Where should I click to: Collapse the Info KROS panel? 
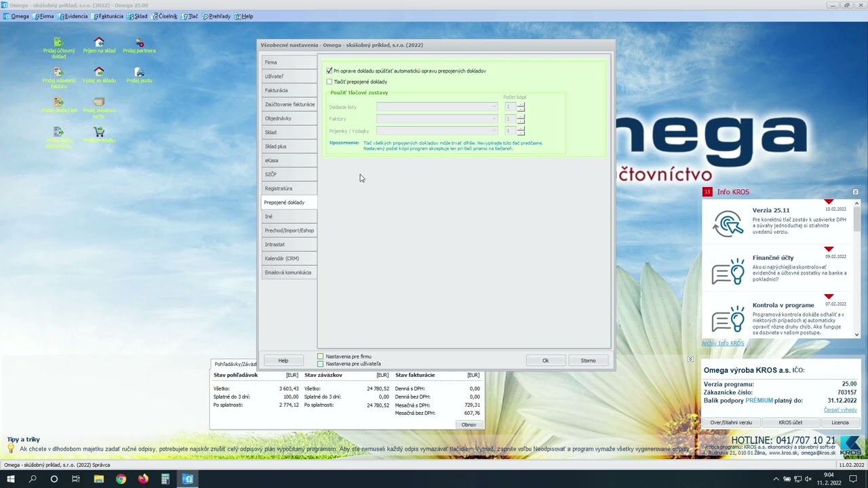pos(855,192)
